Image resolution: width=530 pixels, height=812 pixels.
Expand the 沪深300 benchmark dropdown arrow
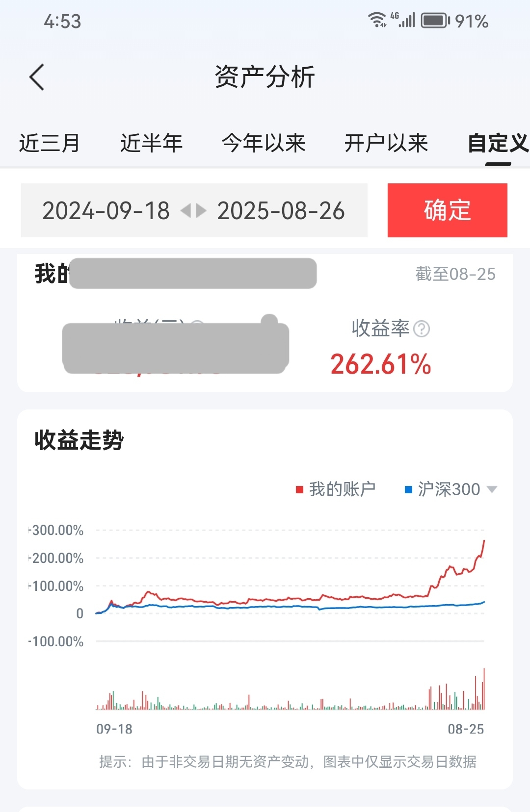(492, 489)
